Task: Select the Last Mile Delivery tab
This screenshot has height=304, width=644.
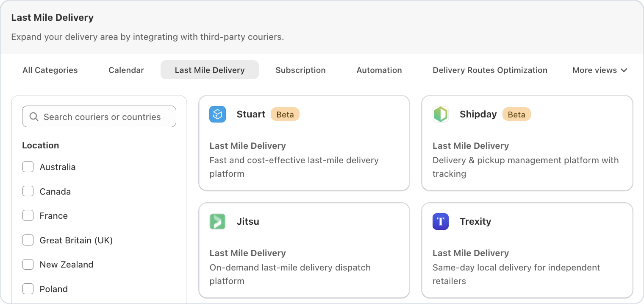Action: click(210, 70)
